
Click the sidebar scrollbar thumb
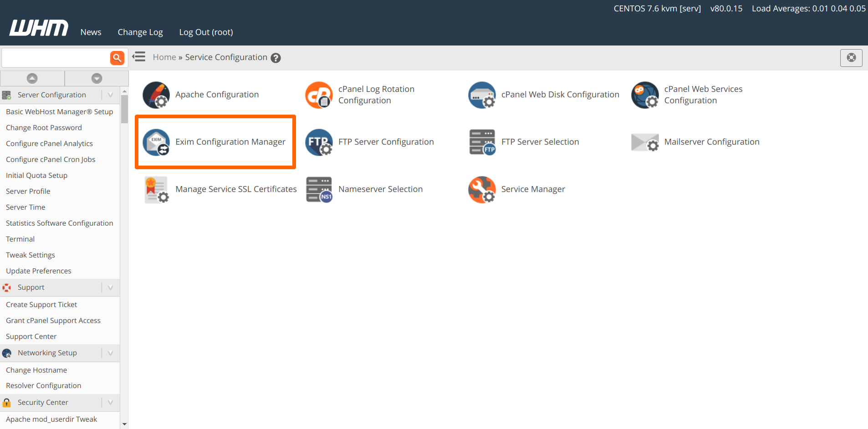pyautogui.click(x=124, y=109)
